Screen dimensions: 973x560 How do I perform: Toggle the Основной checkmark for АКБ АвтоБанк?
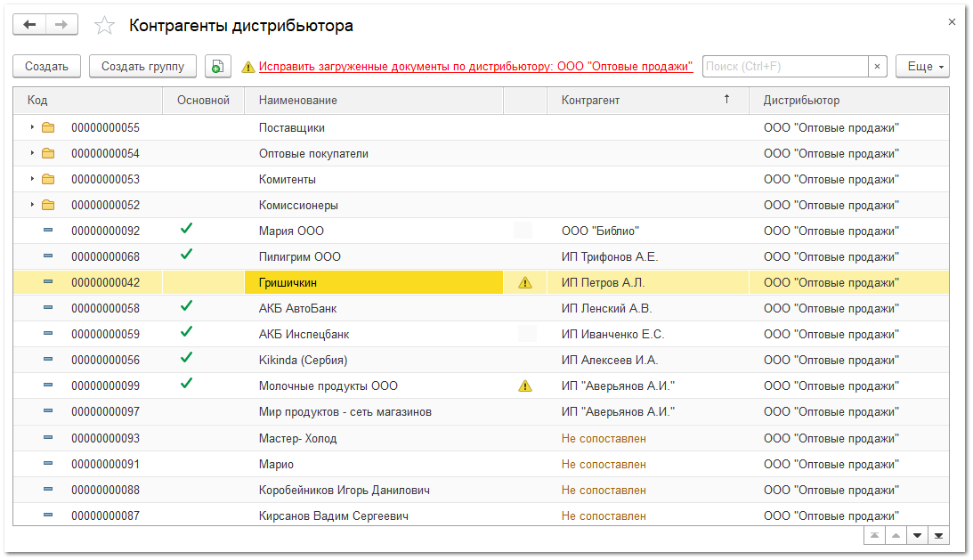click(x=186, y=306)
